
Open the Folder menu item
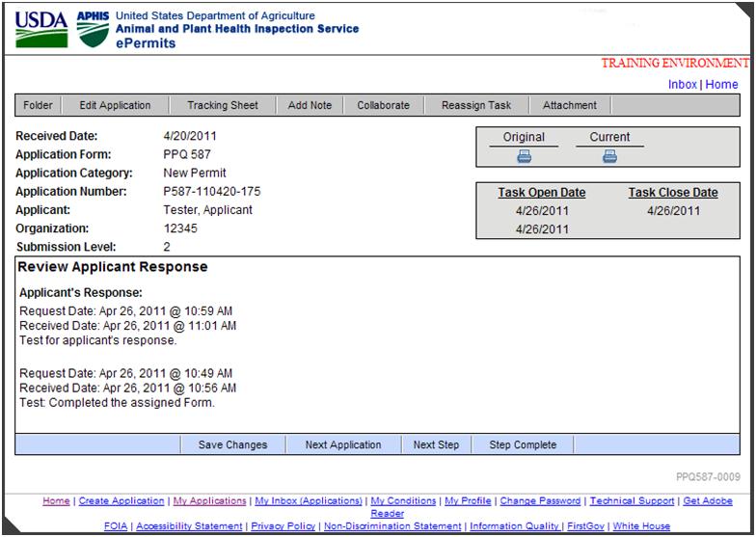click(39, 105)
